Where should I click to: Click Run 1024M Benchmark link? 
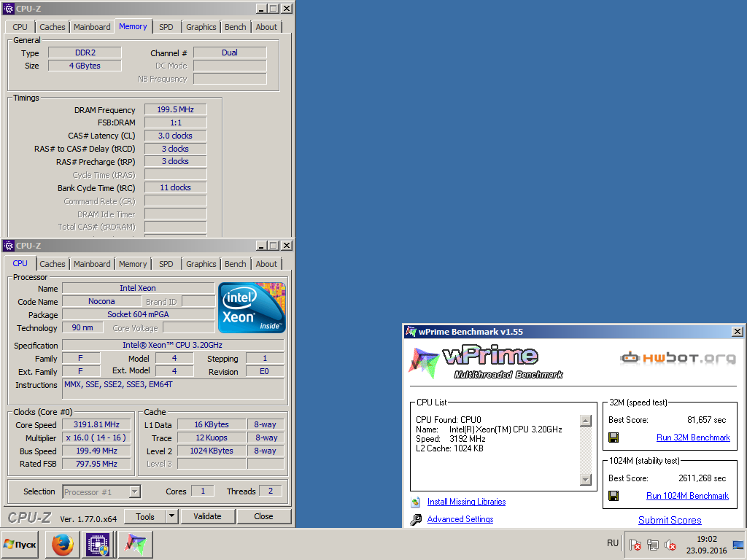point(687,496)
